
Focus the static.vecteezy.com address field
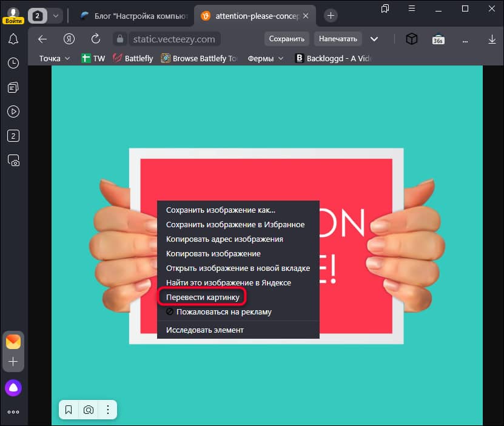(174, 39)
